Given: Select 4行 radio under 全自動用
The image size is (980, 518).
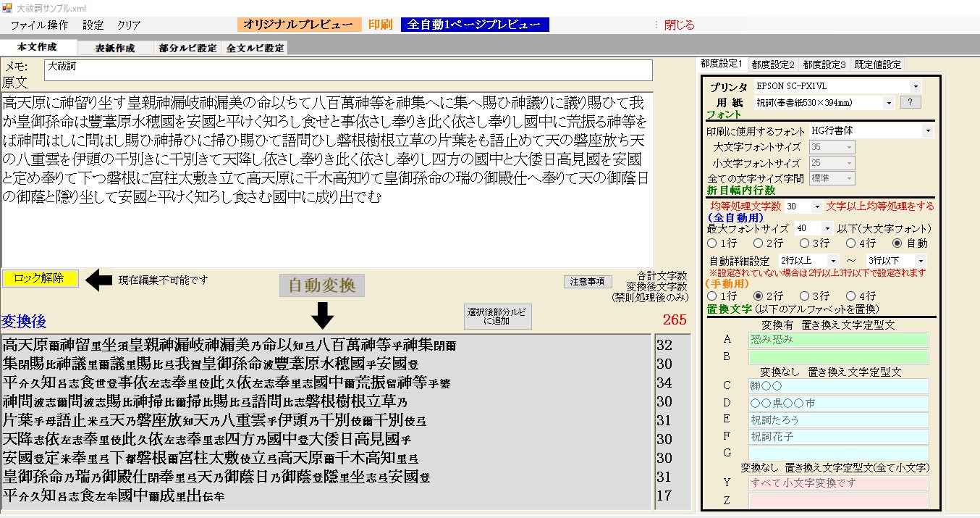Looking at the screenshot, I should 861,243.
